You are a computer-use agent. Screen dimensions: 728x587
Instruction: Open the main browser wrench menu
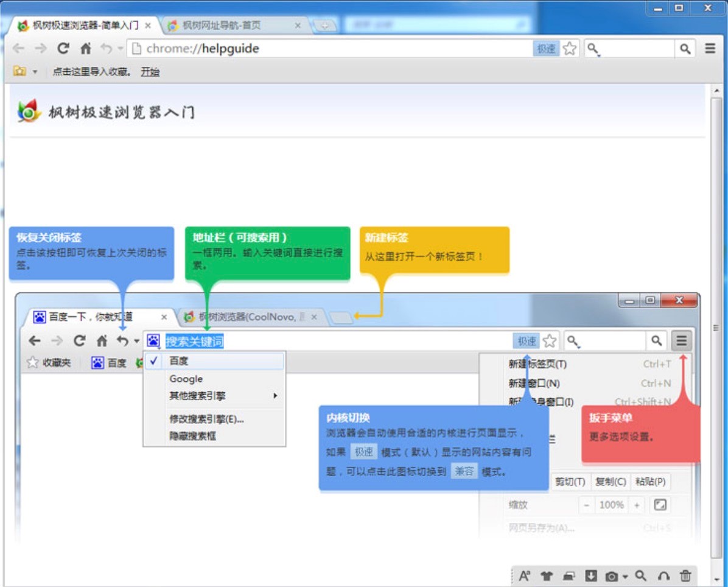(x=710, y=48)
